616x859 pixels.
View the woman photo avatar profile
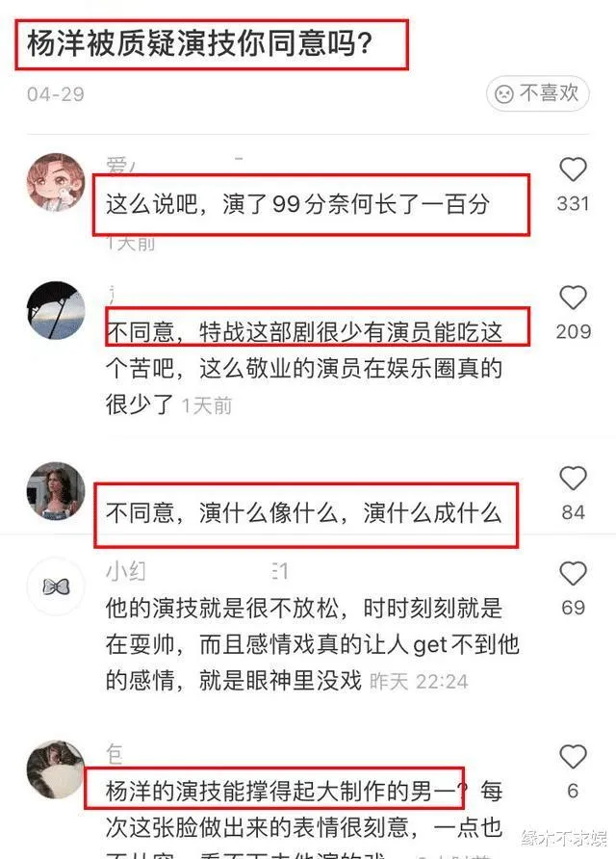56,491
